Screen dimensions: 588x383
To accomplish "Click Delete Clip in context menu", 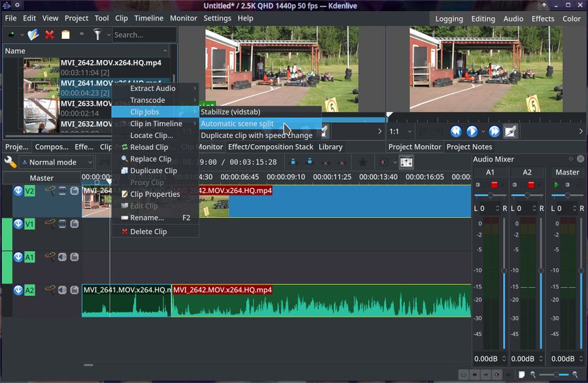I will (155, 231).
